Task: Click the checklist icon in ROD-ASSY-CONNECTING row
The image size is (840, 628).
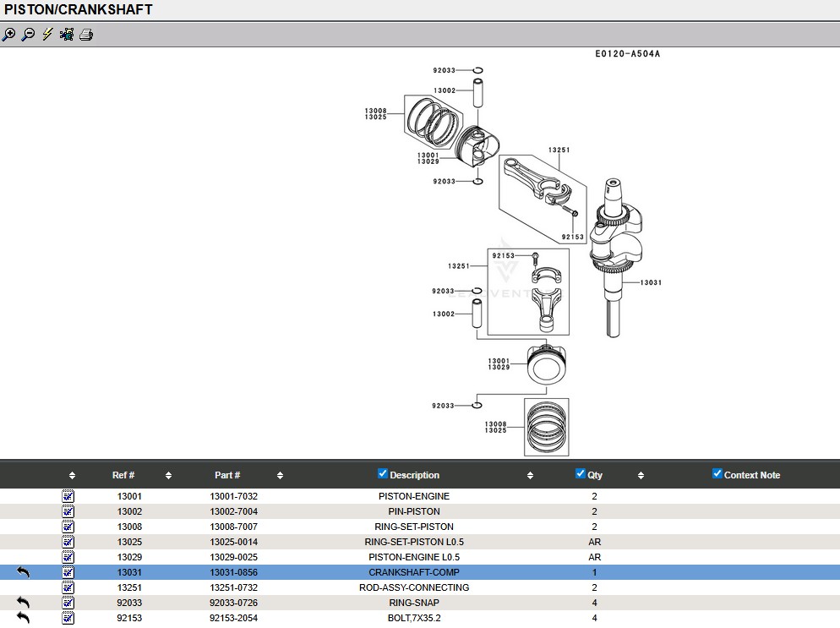Action: (68, 587)
